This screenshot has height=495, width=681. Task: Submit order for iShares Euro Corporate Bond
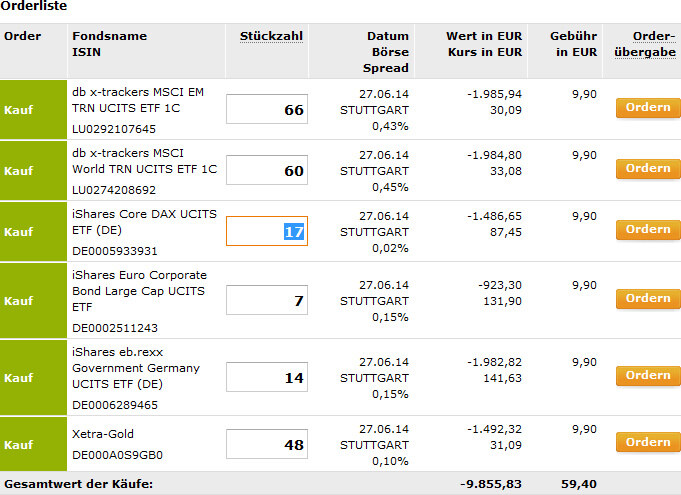[647, 299]
